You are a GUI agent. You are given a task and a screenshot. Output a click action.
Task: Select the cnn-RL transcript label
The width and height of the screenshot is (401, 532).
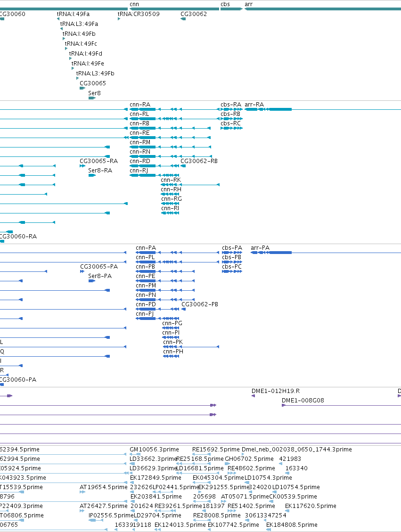(139, 114)
